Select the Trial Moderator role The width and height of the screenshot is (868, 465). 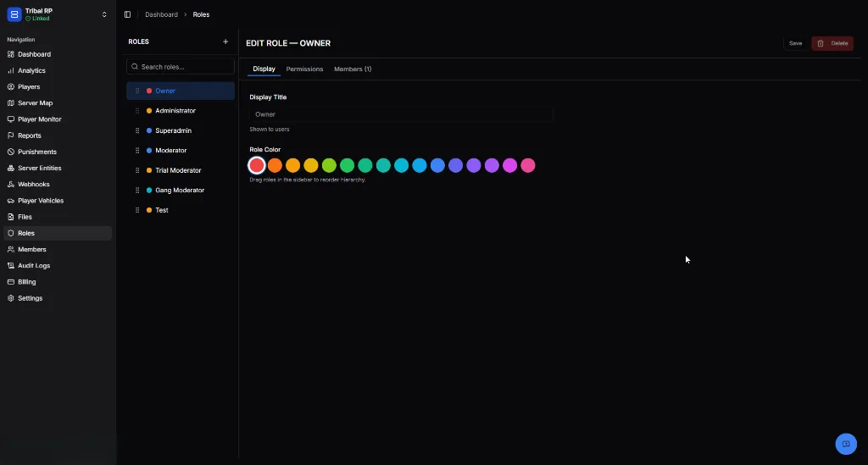181,170
